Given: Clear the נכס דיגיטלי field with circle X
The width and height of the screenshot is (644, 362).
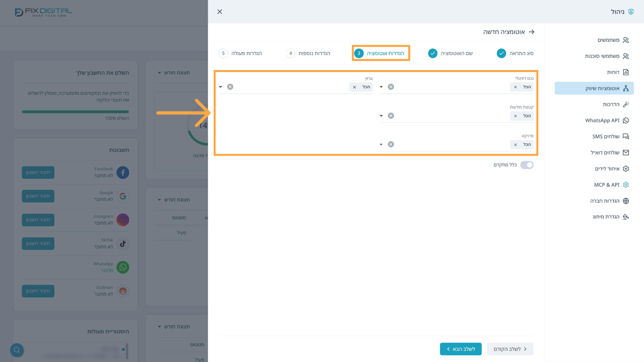Looking at the screenshot, I should click(391, 87).
